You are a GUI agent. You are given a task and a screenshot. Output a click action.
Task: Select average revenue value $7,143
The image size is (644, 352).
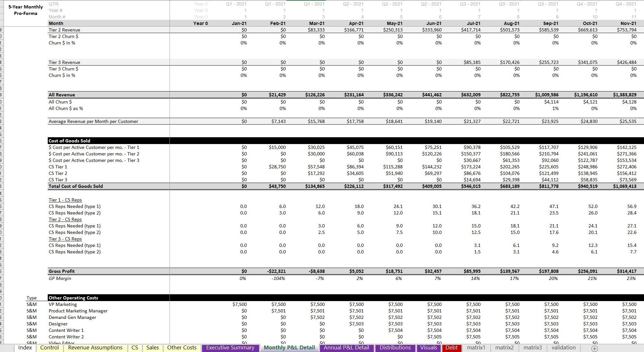pyautogui.click(x=279, y=121)
